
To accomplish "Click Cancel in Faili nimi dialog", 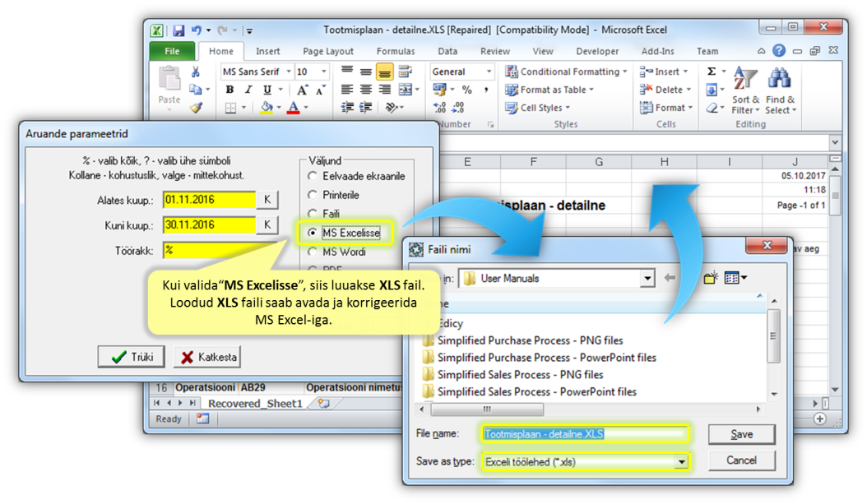I will coord(741,460).
